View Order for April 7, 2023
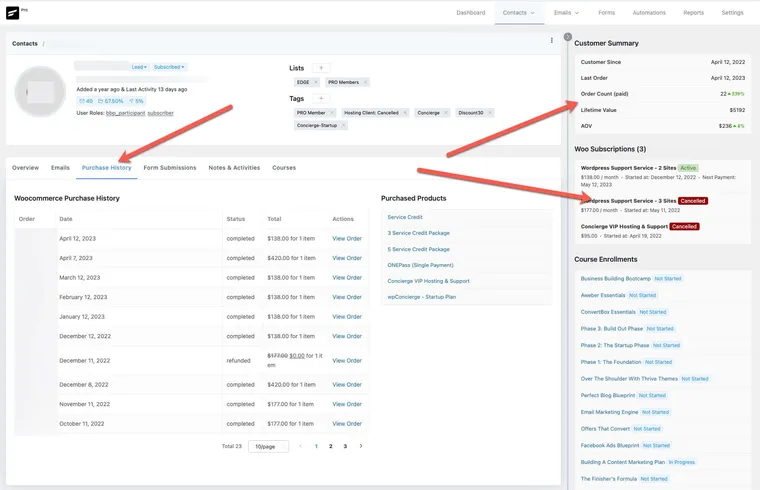This screenshot has height=490, width=760. point(347,258)
